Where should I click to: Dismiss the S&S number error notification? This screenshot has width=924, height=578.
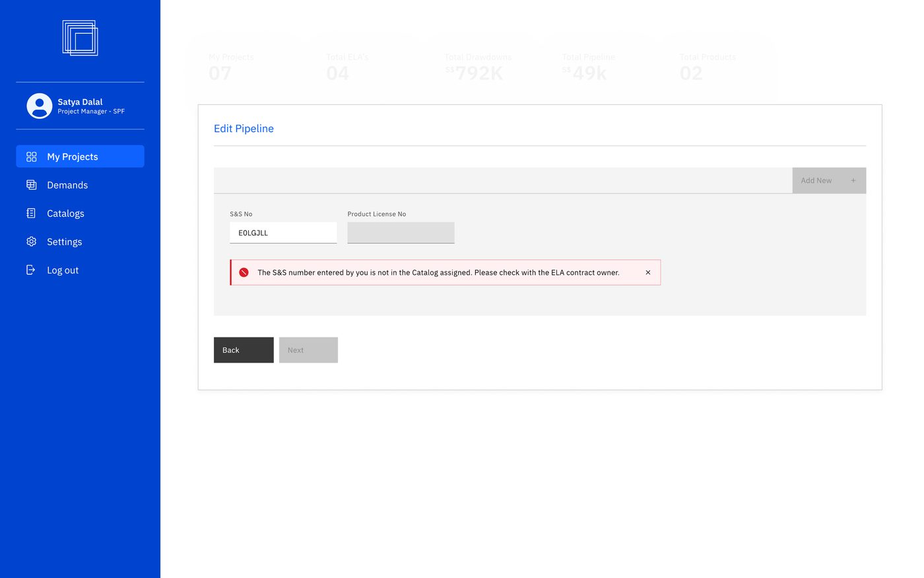pos(648,272)
